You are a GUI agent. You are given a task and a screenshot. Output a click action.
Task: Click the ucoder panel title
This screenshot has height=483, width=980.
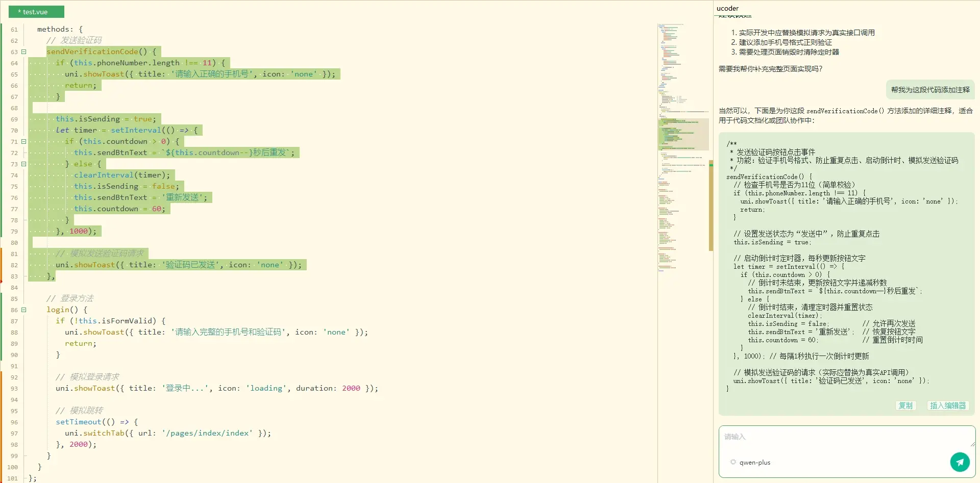727,8
